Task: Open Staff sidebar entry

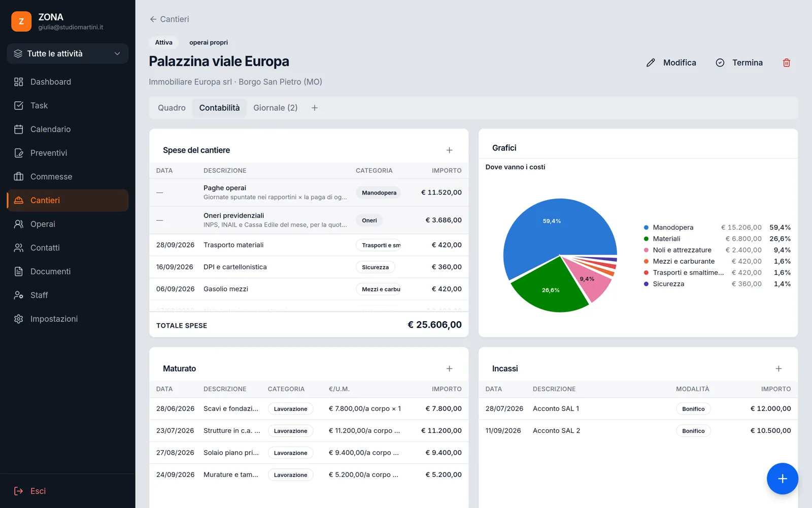Action: (x=67, y=295)
